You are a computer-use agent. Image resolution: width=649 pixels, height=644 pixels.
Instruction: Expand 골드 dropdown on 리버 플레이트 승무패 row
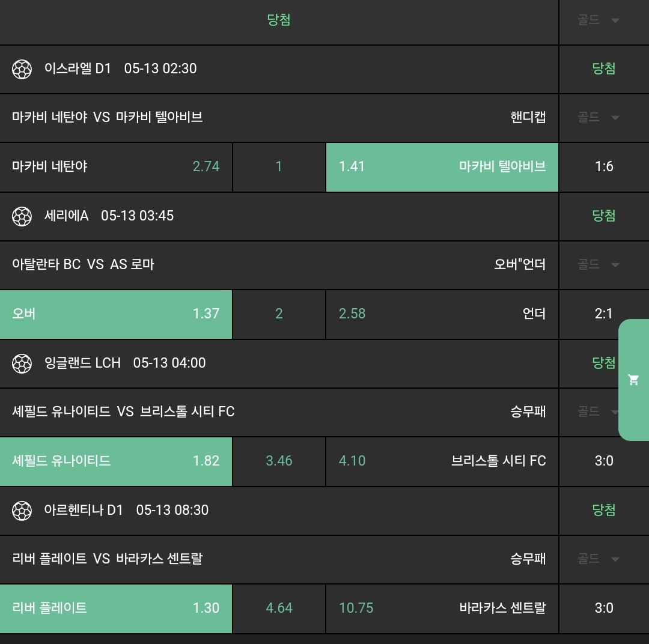pos(599,559)
